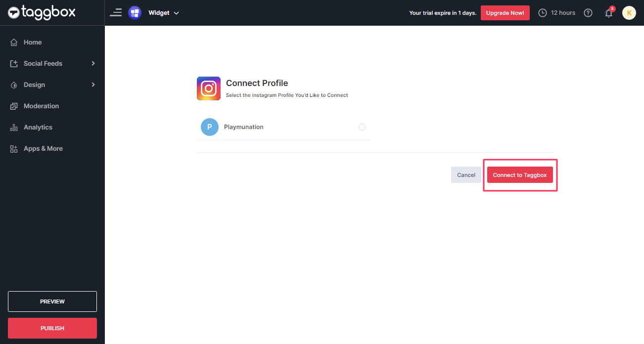Cancel the profile connection

point(465,174)
